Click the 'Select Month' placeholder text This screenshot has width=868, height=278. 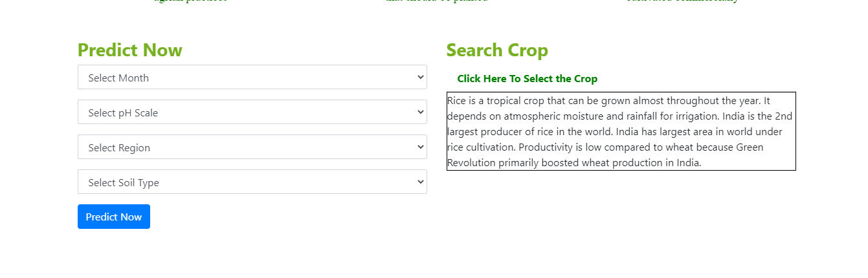point(118,78)
